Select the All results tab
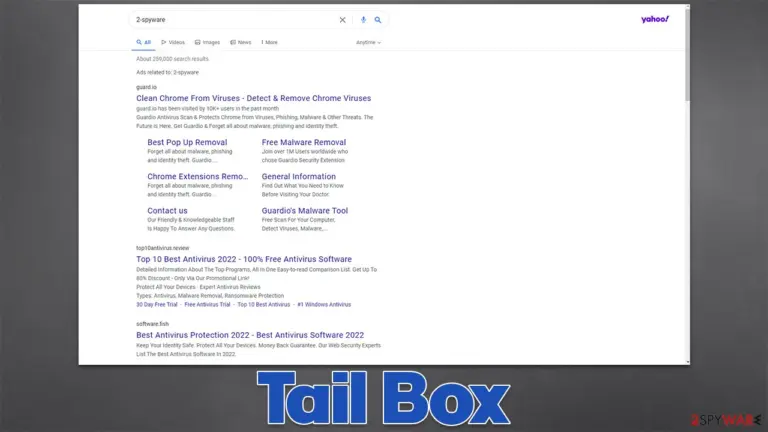This screenshot has height=432, width=768. pos(144,43)
